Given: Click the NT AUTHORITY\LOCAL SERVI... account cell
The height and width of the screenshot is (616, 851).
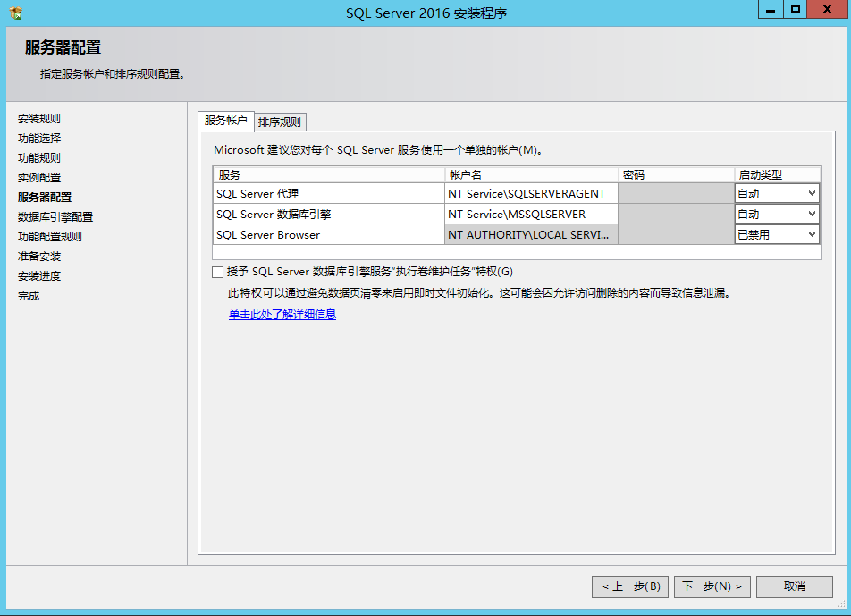Looking at the screenshot, I should click(x=531, y=234).
